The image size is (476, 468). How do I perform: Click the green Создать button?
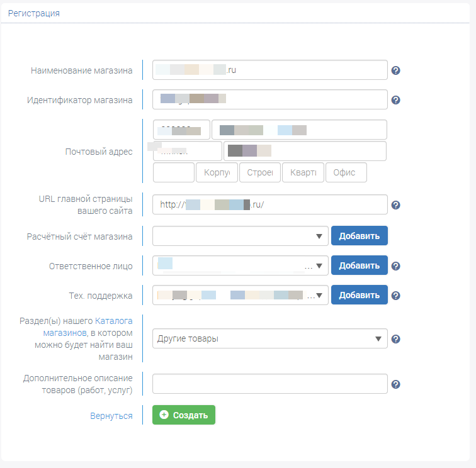tap(184, 415)
